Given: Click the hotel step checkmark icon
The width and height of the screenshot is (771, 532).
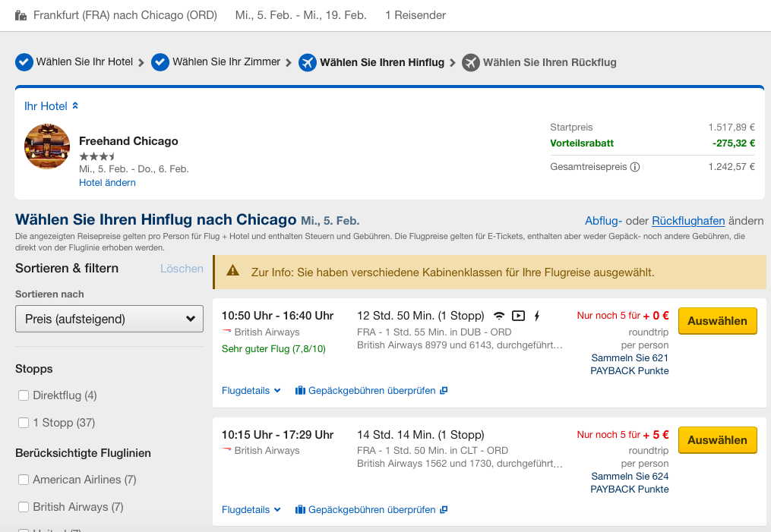Looking at the screenshot, I should [x=24, y=62].
